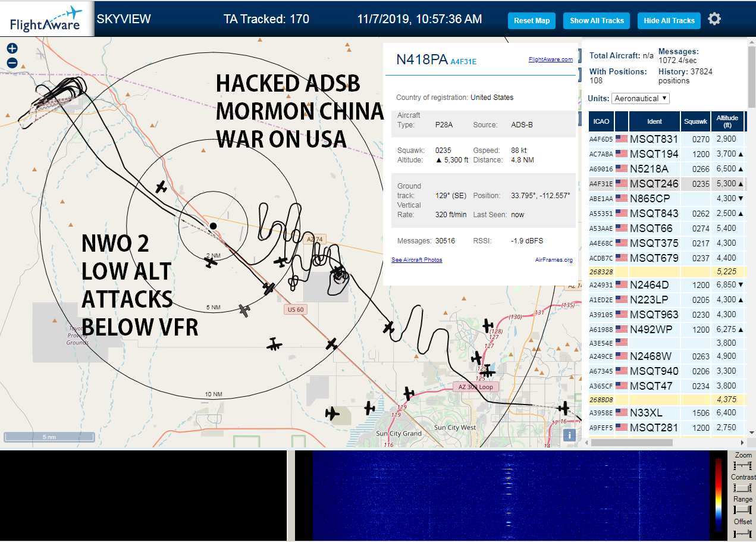
Task: Select the MSQT281 aircraft row
Action: pos(667,427)
